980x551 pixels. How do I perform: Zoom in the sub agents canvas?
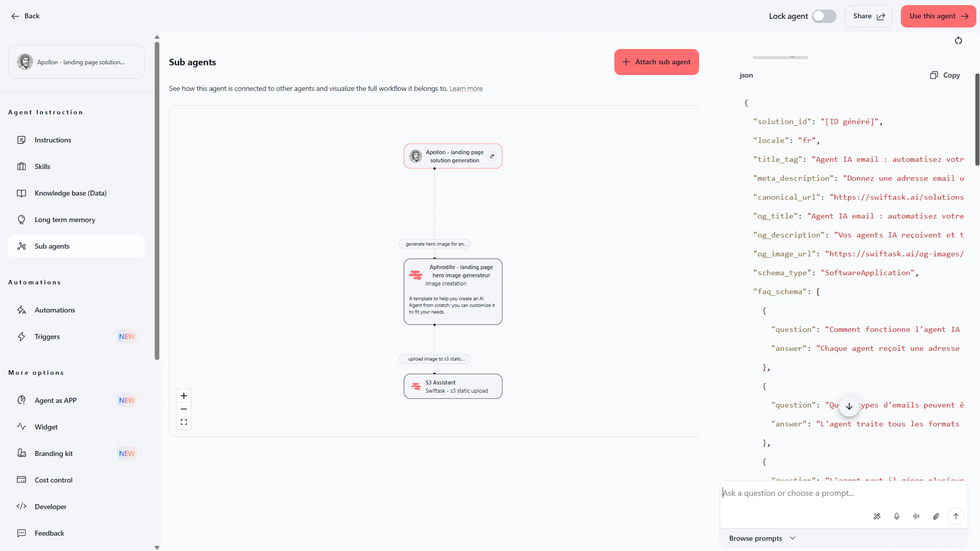click(184, 396)
